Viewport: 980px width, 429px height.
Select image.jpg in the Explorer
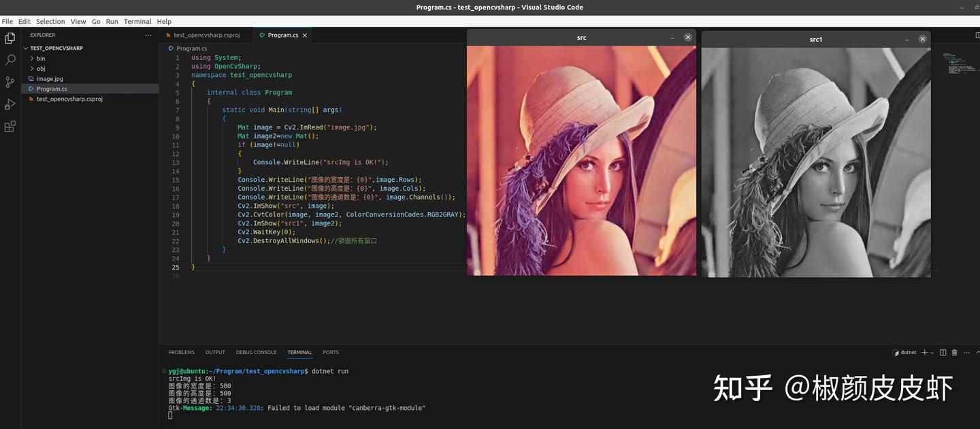coord(50,78)
